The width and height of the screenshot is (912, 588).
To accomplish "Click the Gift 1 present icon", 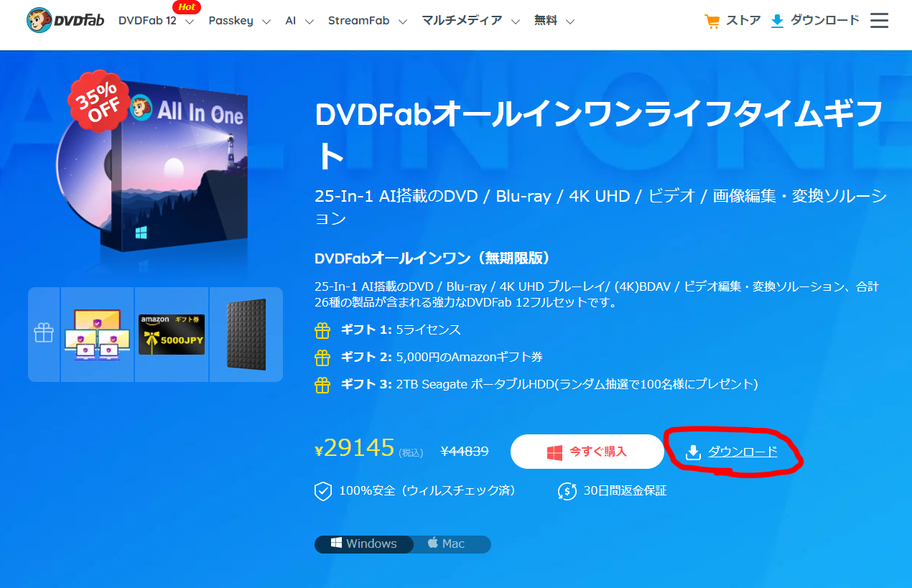I will 322,330.
